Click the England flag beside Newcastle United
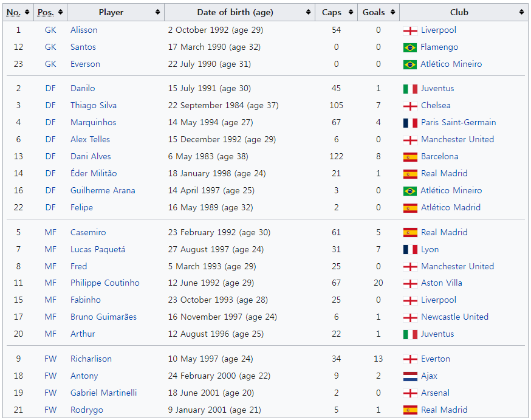The width and height of the screenshot is (531, 420). [x=410, y=317]
